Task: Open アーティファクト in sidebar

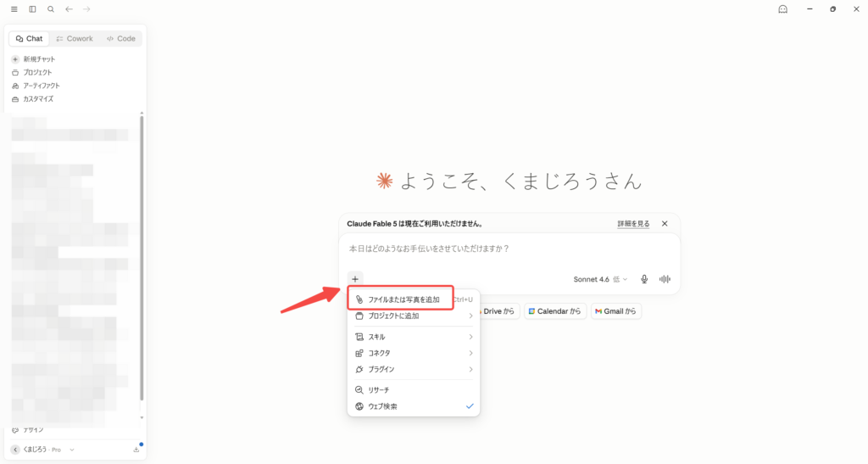Action: click(x=36, y=86)
